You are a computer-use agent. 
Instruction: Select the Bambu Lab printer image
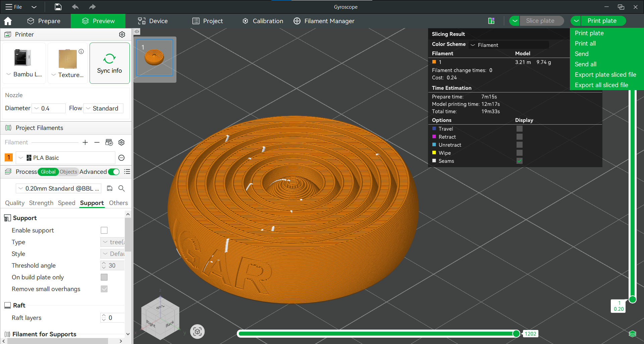(22, 58)
